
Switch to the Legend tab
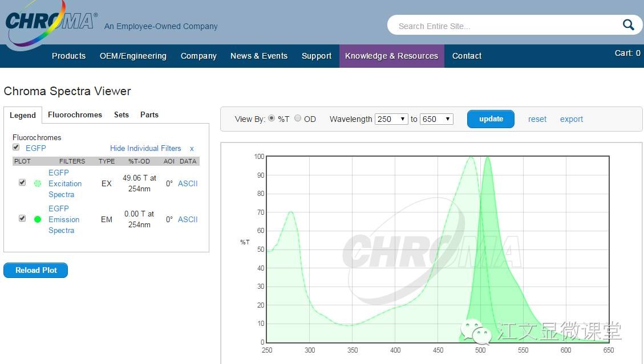23,115
